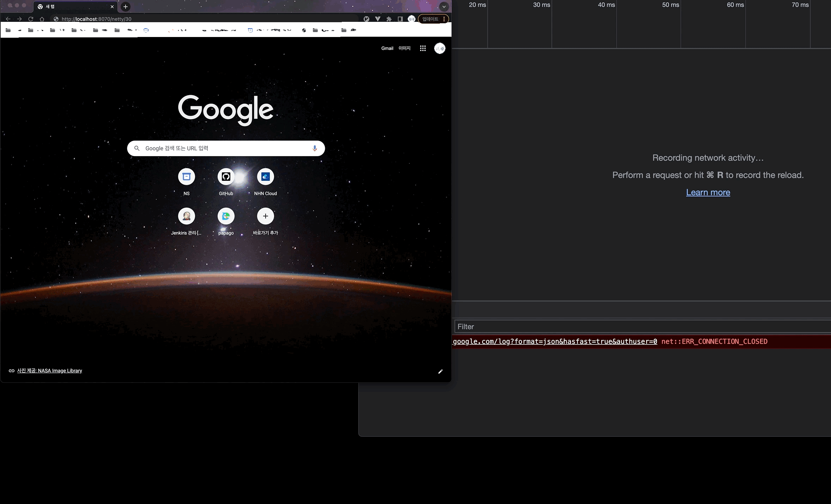Open a new tab with plus
This screenshot has width=831, height=504.
click(125, 7)
